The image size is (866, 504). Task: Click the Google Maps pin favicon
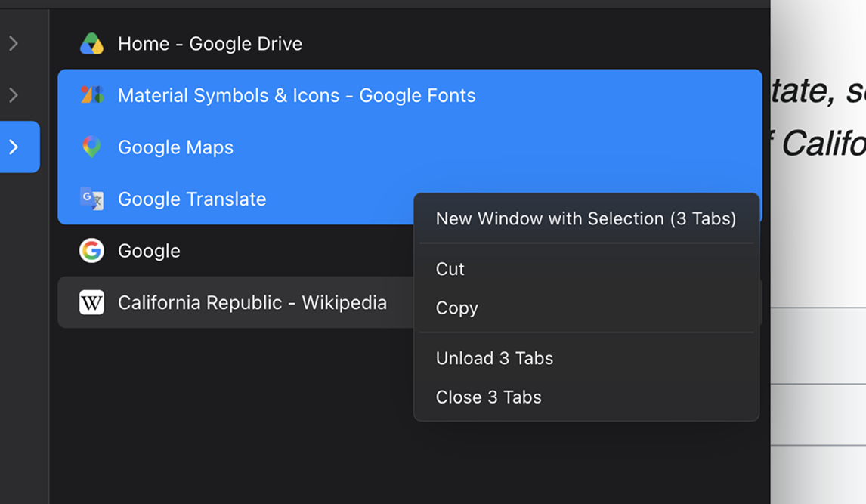[x=91, y=147]
